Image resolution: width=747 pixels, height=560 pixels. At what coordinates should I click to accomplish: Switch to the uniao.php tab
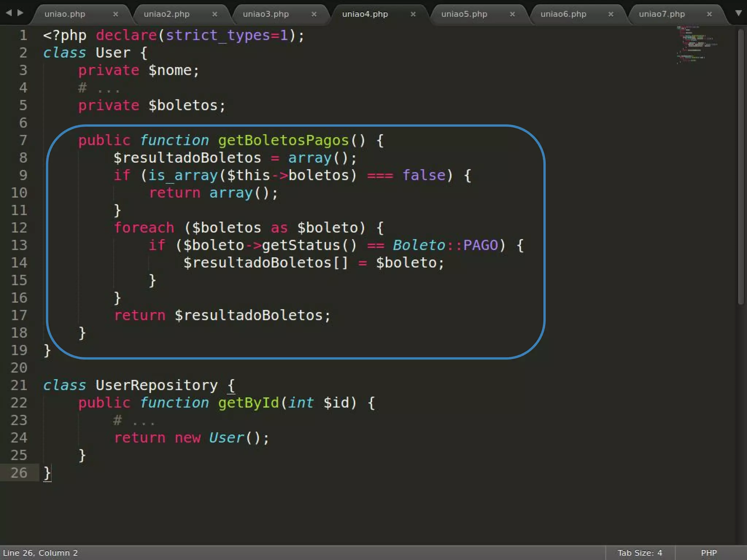tap(65, 14)
